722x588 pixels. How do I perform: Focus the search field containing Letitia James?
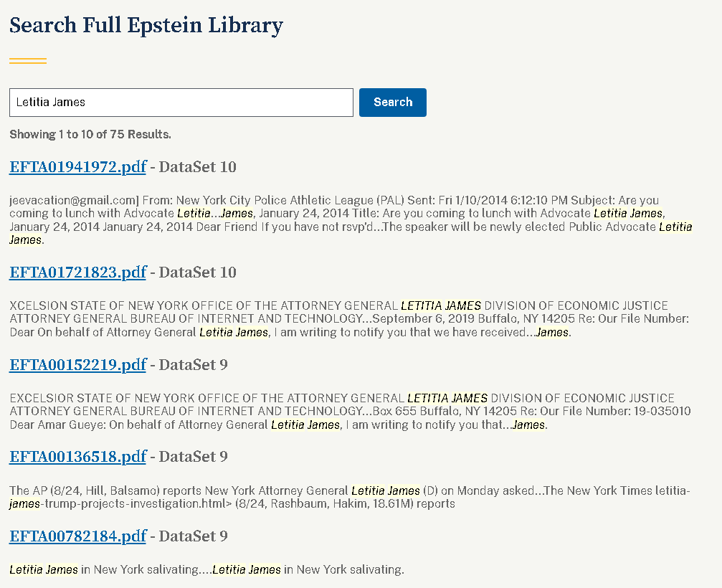(181, 103)
